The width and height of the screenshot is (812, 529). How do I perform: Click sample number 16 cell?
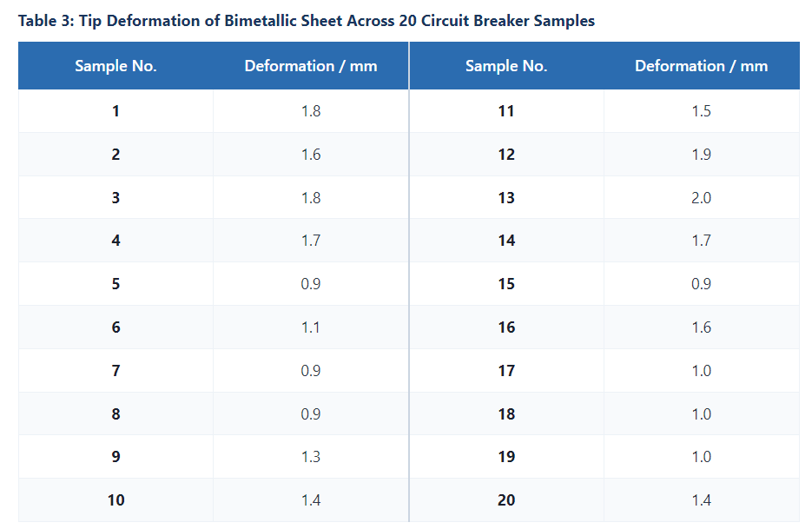tap(506, 327)
